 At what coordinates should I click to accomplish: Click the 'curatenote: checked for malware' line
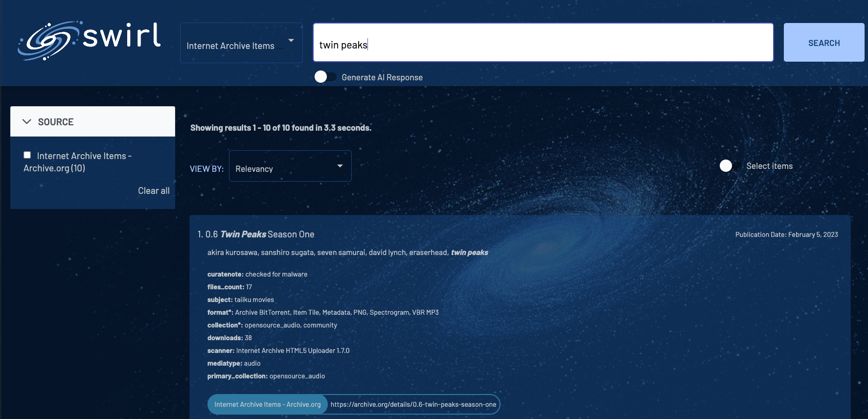257,274
